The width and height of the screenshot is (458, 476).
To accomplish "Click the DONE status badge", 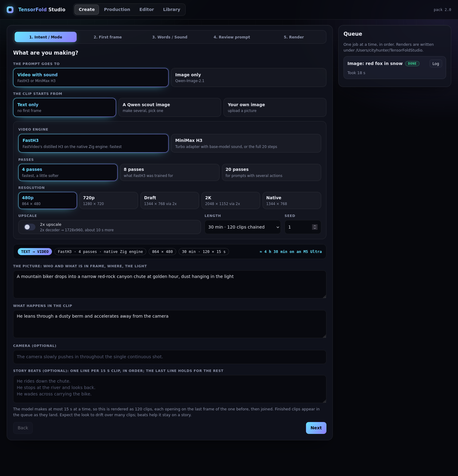I will 412,63.
